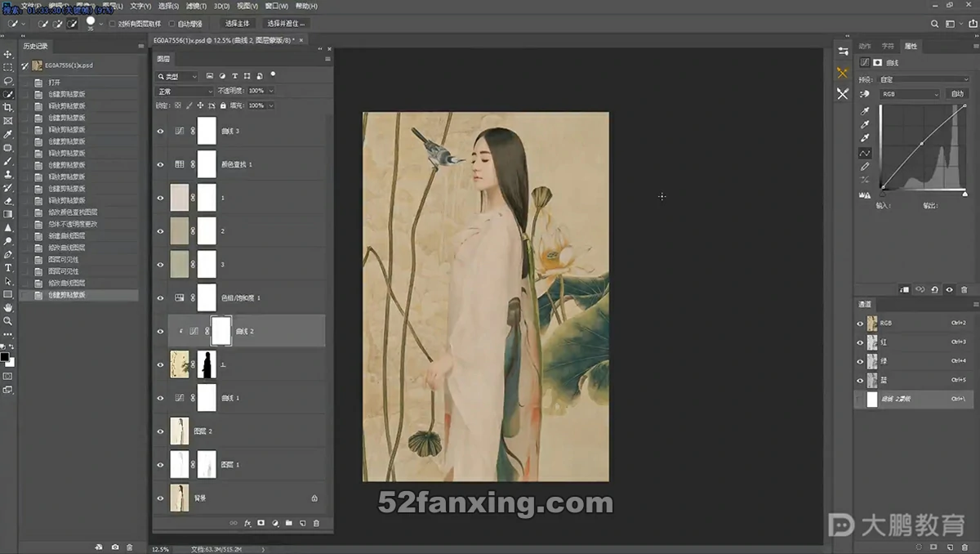Hide the 曲线 2 layer
980x554 pixels.
click(160, 332)
